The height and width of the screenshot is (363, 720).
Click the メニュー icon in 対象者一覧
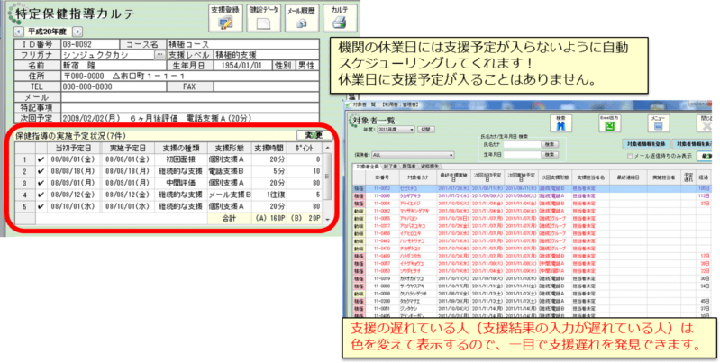658,123
